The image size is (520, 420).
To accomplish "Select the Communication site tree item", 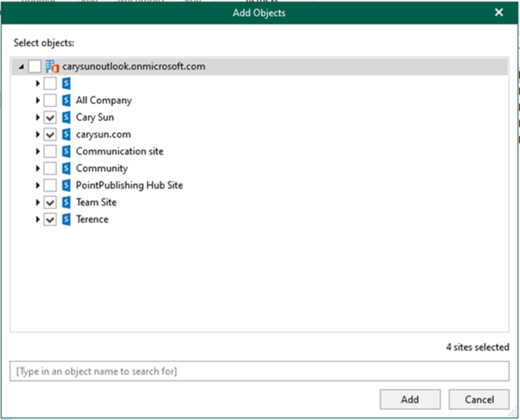I will point(119,151).
